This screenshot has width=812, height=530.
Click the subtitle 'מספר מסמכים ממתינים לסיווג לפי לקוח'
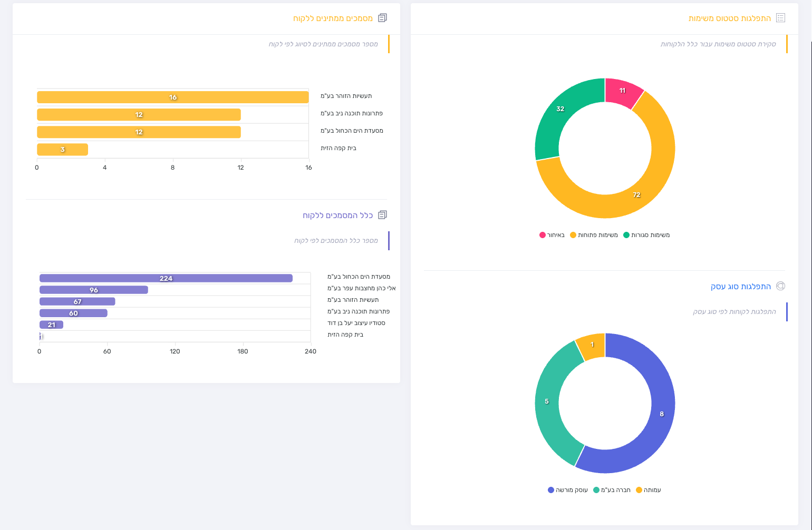point(323,44)
